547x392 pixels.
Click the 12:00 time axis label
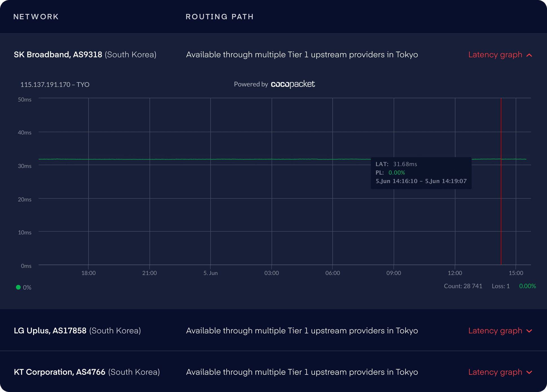[455, 273]
